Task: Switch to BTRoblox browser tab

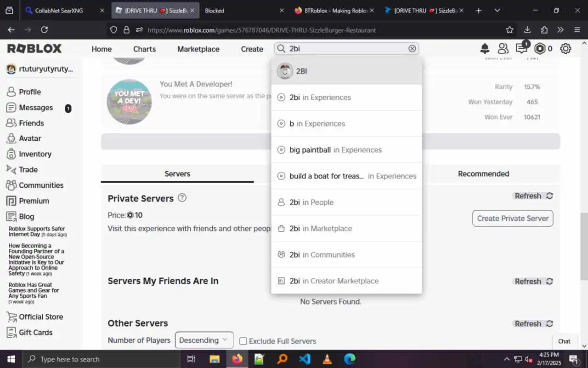Action: (334, 11)
